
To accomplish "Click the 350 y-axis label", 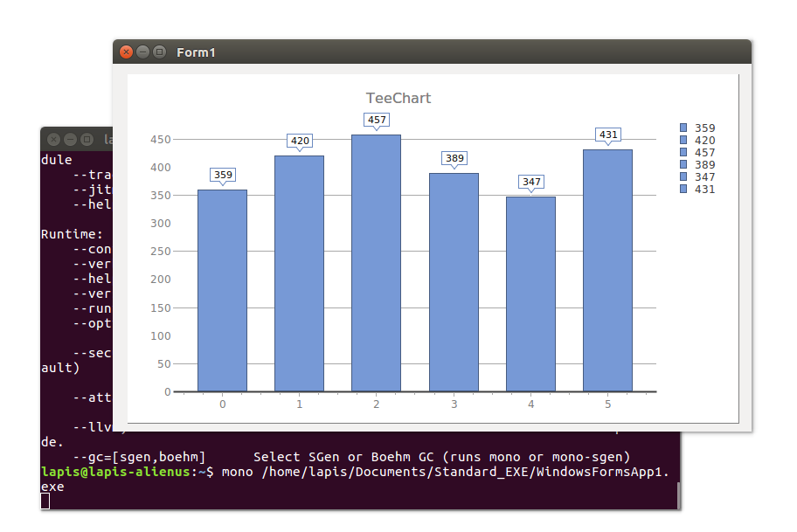I will [161, 195].
